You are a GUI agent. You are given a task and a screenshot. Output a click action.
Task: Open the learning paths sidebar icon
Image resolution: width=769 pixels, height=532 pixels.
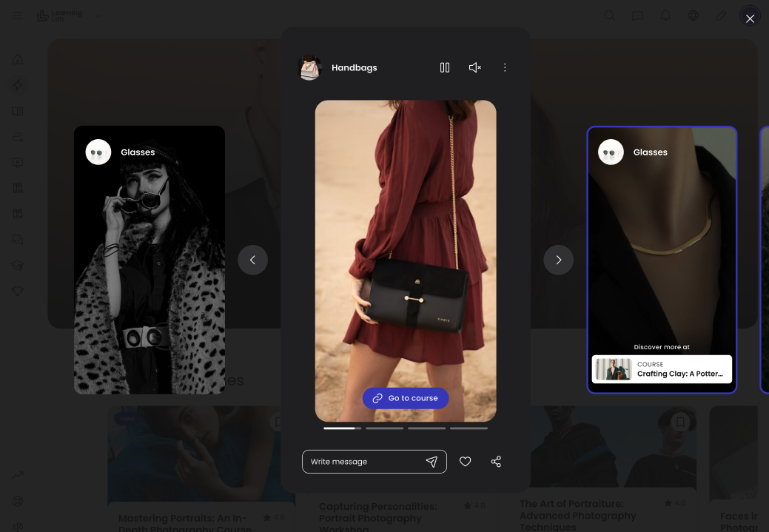pyautogui.click(x=18, y=137)
